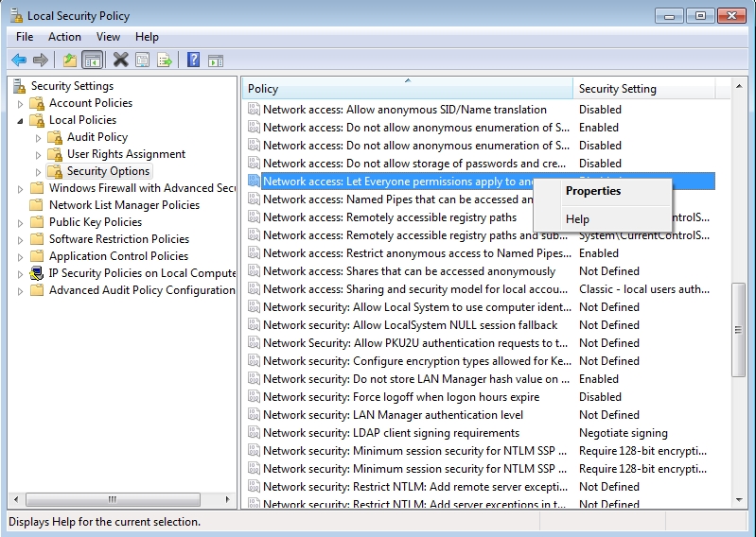Click the Back arrow in the toolbar
756x537 pixels.
click(x=19, y=61)
